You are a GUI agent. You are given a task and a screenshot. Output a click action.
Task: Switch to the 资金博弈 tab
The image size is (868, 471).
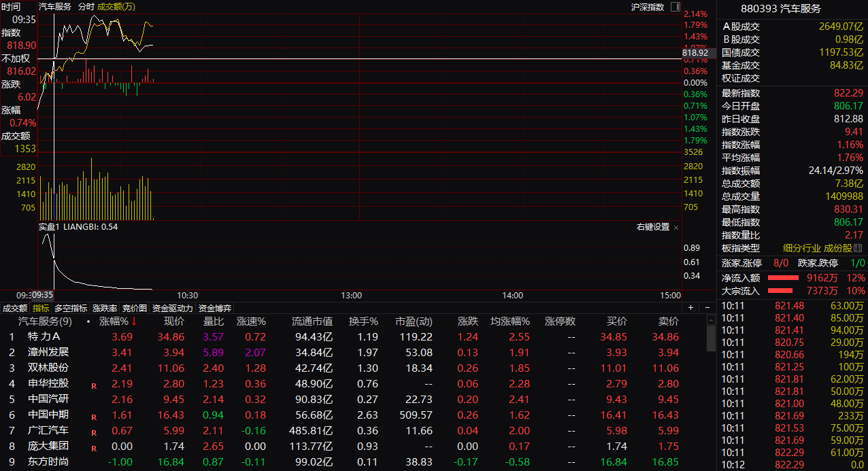click(x=214, y=307)
